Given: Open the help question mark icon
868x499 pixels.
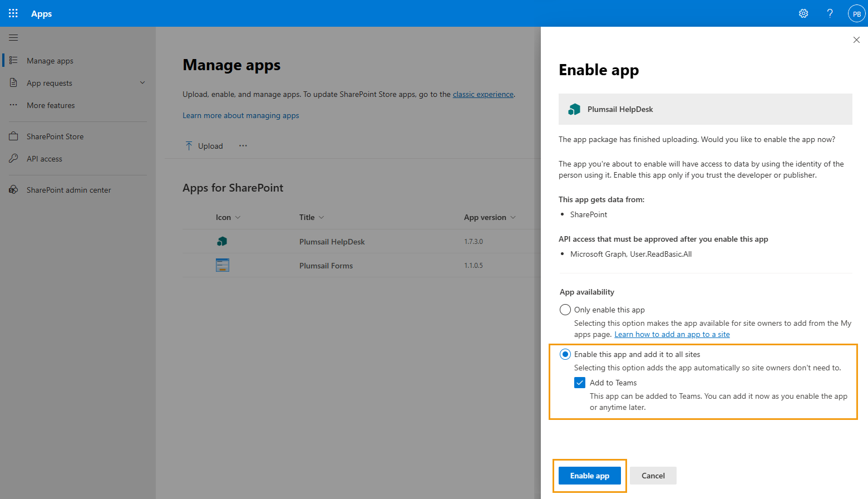Looking at the screenshot, I should click(x=830, y=13).
